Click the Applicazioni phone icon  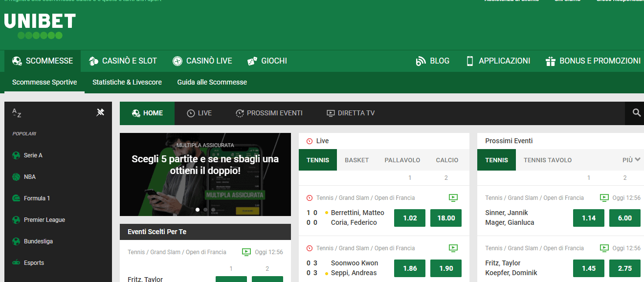pos(470,61)
